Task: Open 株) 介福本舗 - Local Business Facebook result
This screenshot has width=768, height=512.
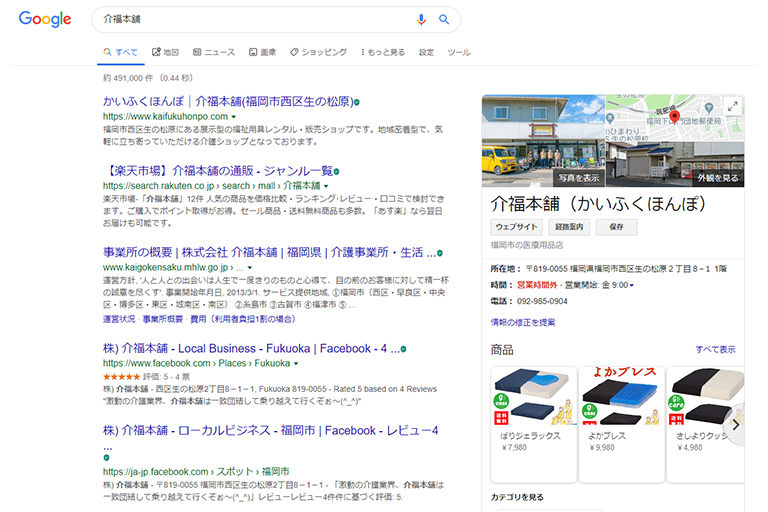Action: [x=251, y=348]
